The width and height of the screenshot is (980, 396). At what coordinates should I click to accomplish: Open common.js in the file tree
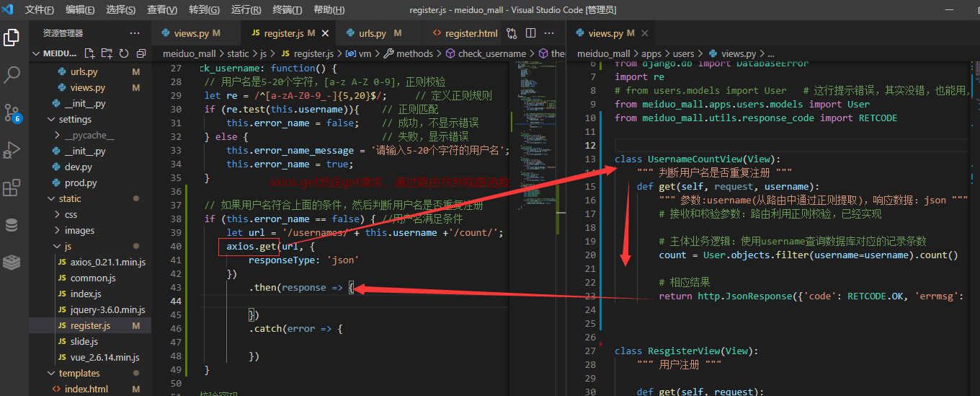(x=93, y=278)
